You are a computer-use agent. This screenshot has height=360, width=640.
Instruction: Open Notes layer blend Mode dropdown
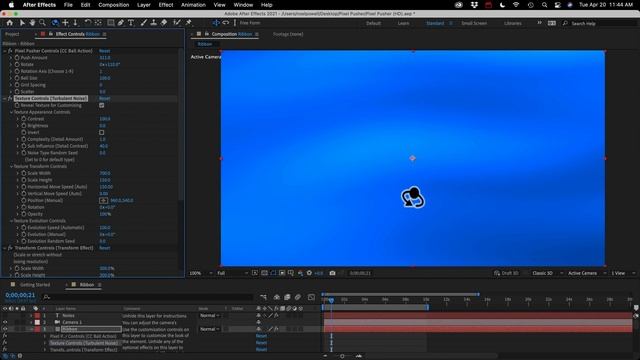click(209, 316)
